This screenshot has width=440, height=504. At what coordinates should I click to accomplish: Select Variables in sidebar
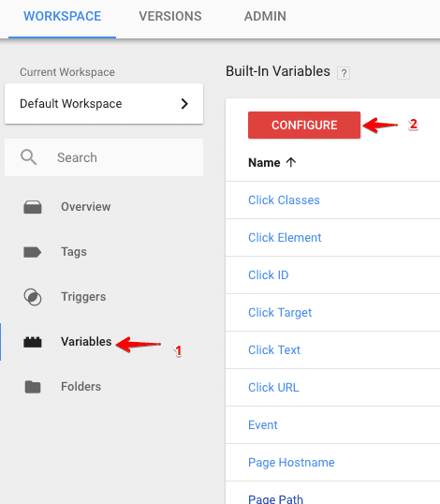(86, 341)
